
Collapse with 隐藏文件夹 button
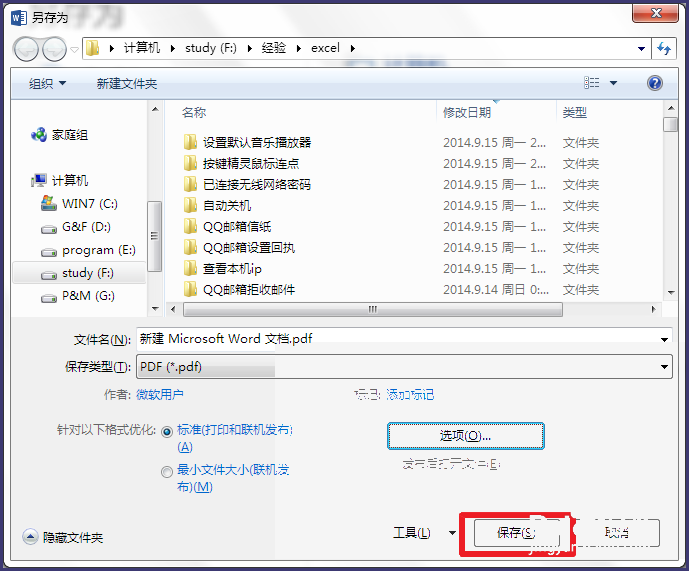(62, 537)
